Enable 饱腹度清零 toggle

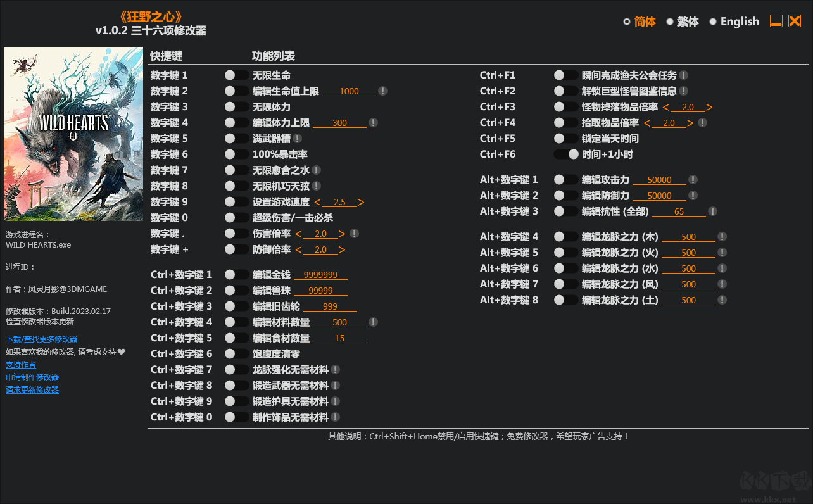click(237, 354)
